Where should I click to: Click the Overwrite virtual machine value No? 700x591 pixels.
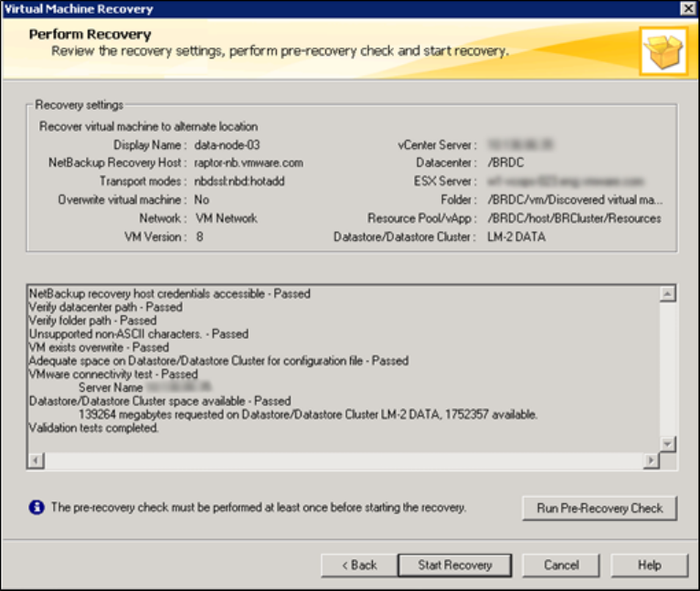[201, 199]
